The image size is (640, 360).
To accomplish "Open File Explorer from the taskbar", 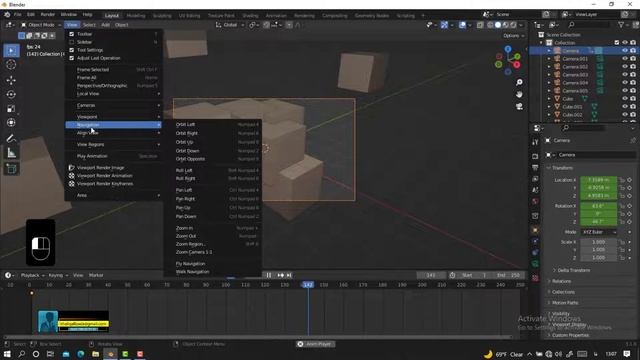I will click(96, 354).
